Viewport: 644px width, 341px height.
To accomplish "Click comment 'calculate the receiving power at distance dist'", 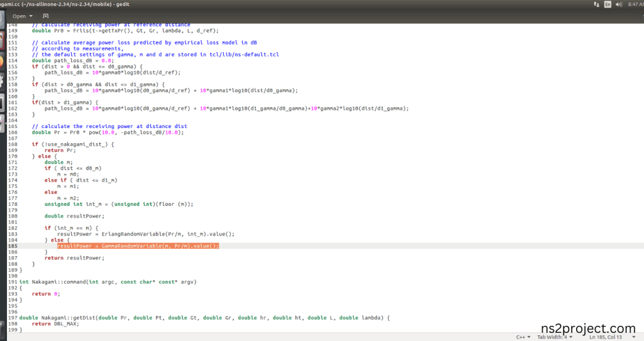I will 109,126.
